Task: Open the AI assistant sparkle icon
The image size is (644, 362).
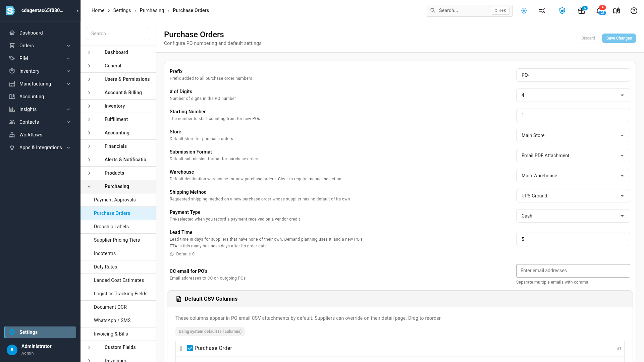Action: 524,11
